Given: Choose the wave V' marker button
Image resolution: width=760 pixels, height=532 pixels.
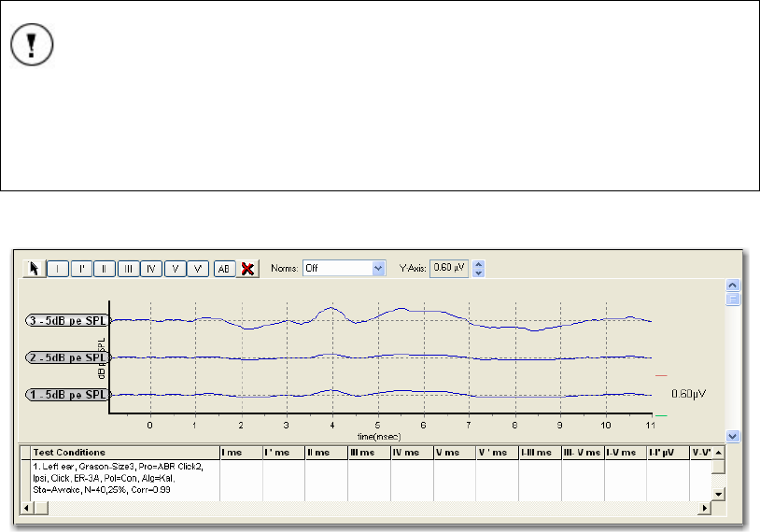Looking at the screenshot, I should point(198,269).
